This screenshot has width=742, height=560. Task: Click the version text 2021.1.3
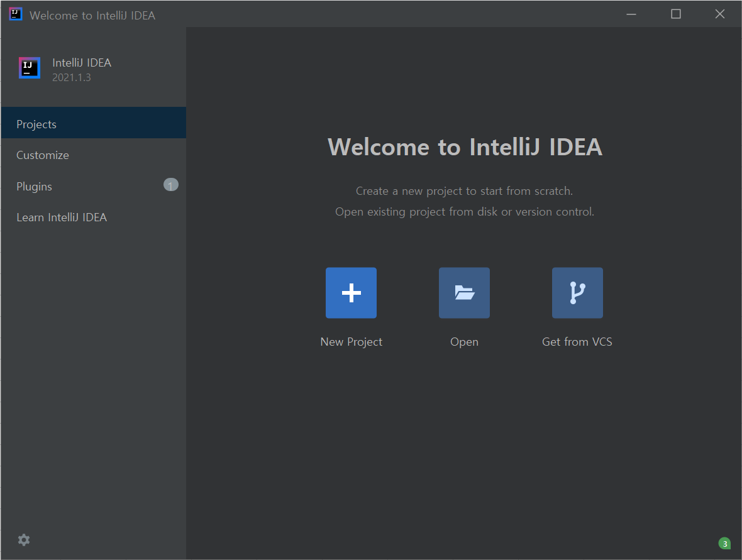pyautogui.click(x=72, y=77)
